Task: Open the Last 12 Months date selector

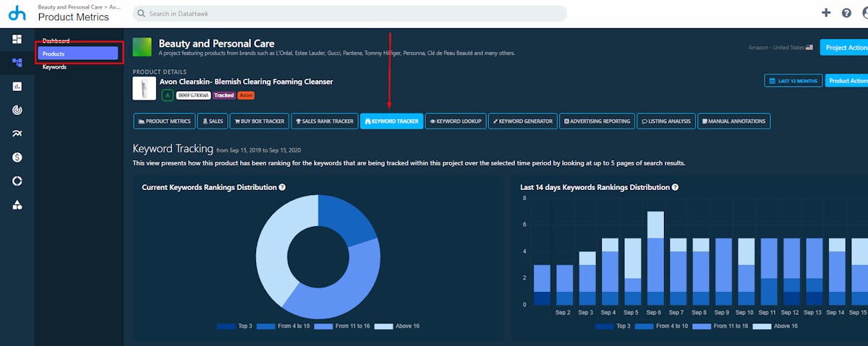Action: (793, 81)
